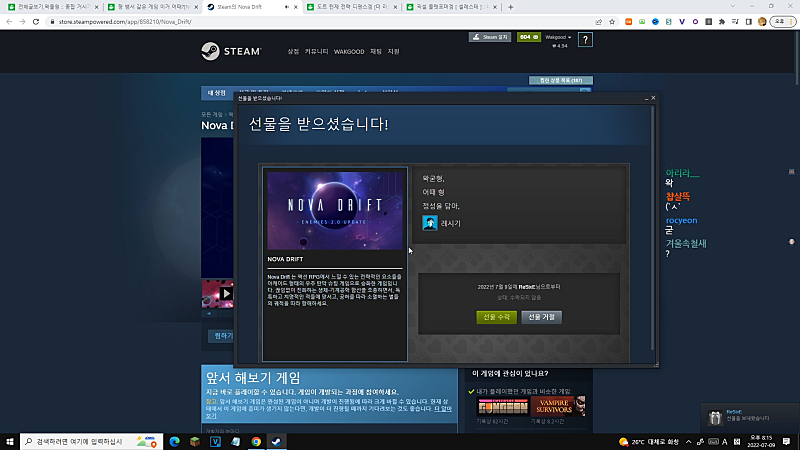800x450 pixels.
Task: Open the Minecraft block taskbar icon
Action: (195, 441)
